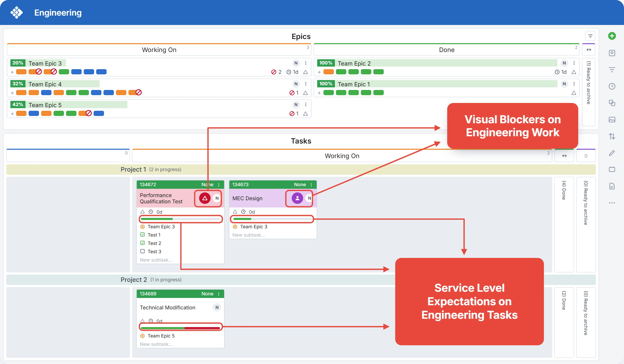Open the Epics section filter dropdown
624x364 pixels.
(x=590, y=36)
